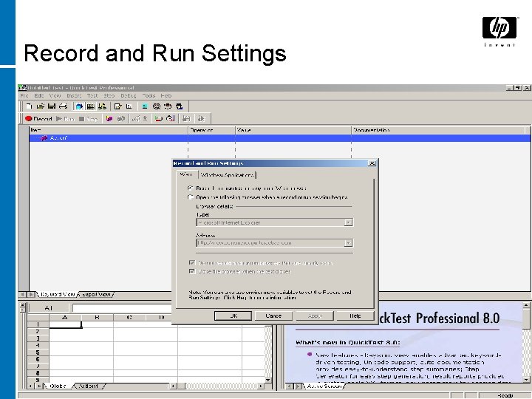Image resolution: width=532 pixels, height=399 pixels.
Task: Click the icon between magnifier and last icon
Action: 168,106
